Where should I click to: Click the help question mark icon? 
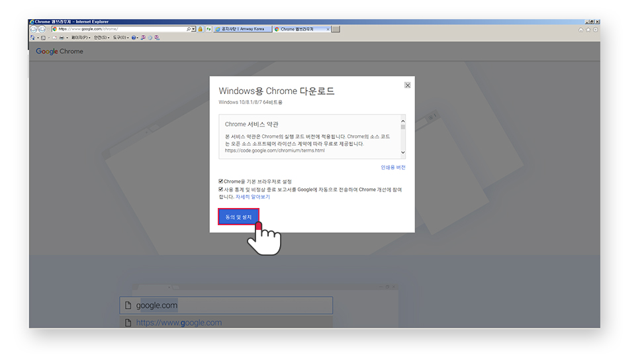tap(134, 37)
